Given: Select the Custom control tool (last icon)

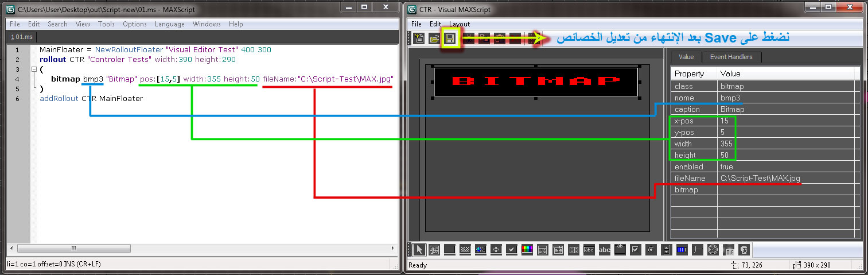Looking at the screenshot, I should [x=744, y=250].
